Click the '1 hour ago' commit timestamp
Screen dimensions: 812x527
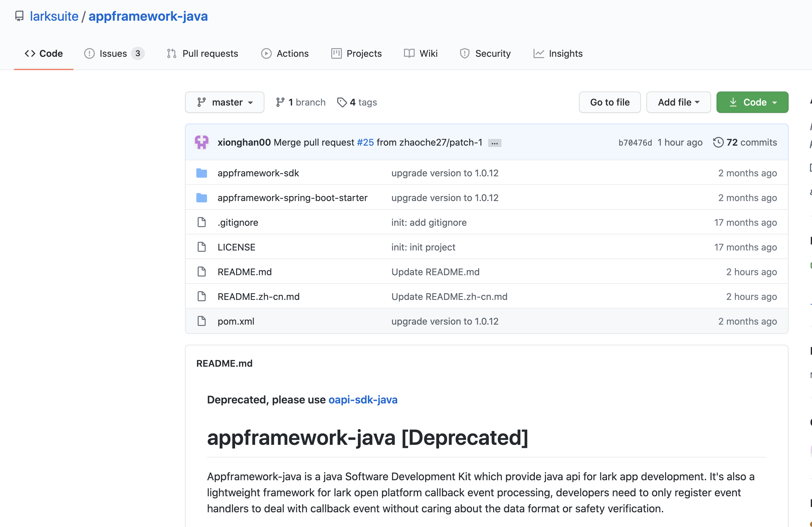(x=680, y=142)
